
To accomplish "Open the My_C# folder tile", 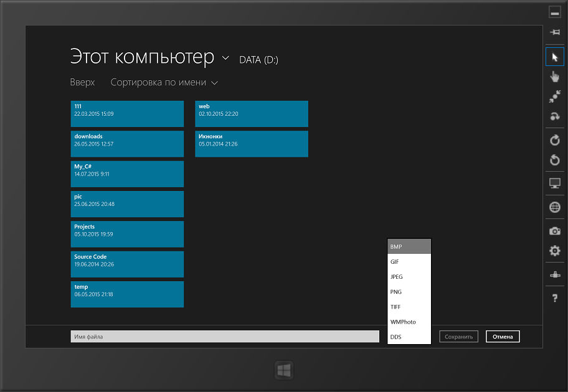I will tap(127, 174).
